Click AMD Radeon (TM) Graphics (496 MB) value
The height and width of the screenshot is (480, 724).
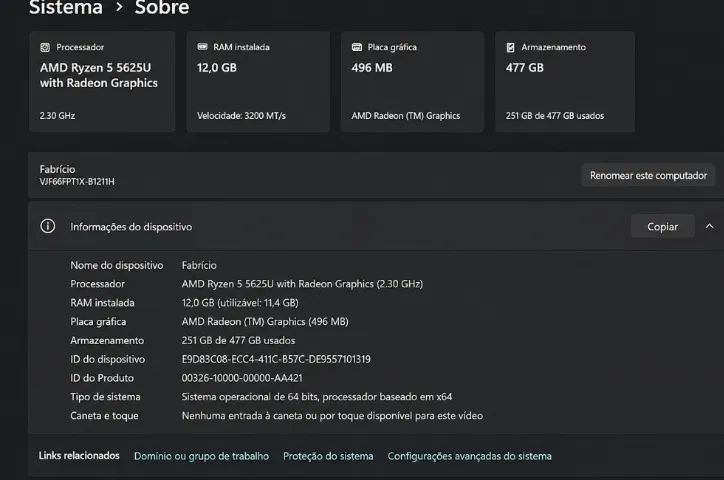tap(265, 322)
